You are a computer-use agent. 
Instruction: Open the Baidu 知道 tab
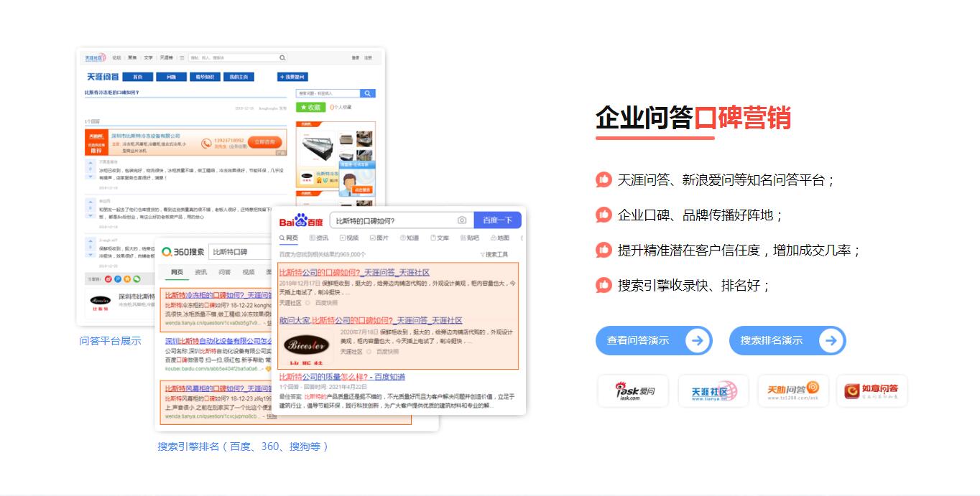click(x=410, y=238)
